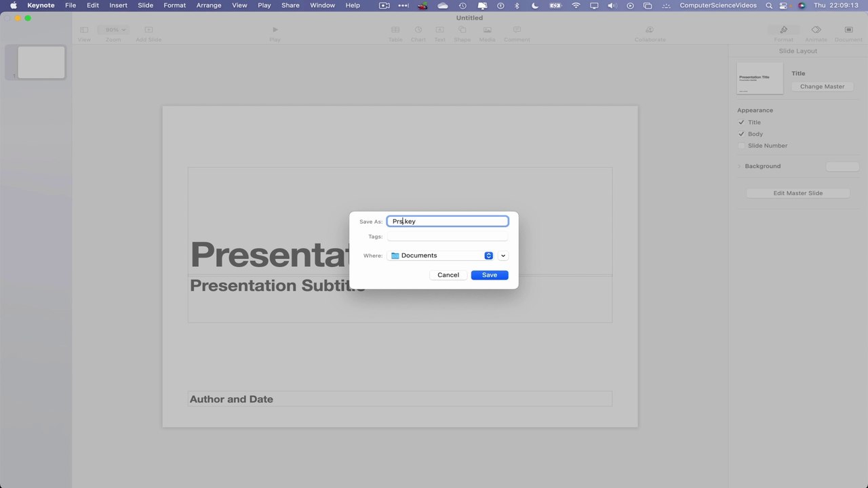Viewport: 868px width, 488px height.
Task: Click the screen mirroring display icon
Action: coord(594,5)
